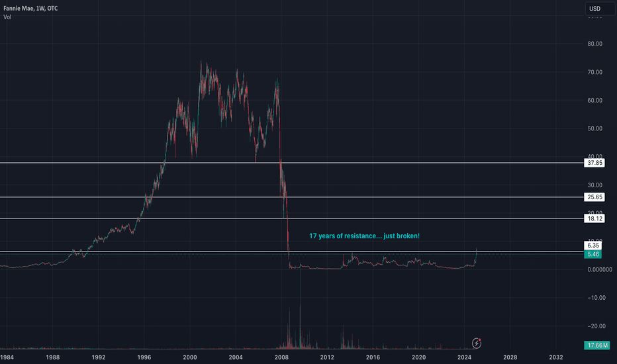Click the 70.00 price axis label
The image size is (617, 364).
coord(594,72)
